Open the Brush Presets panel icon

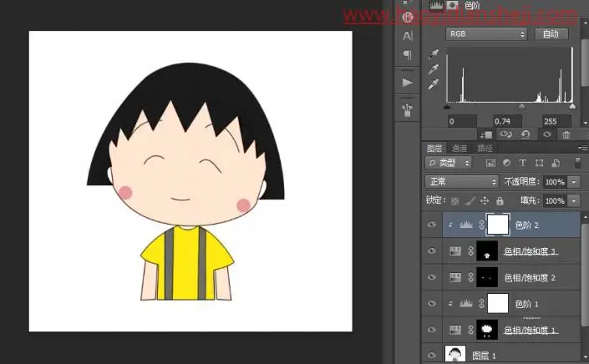coord(407,110)
